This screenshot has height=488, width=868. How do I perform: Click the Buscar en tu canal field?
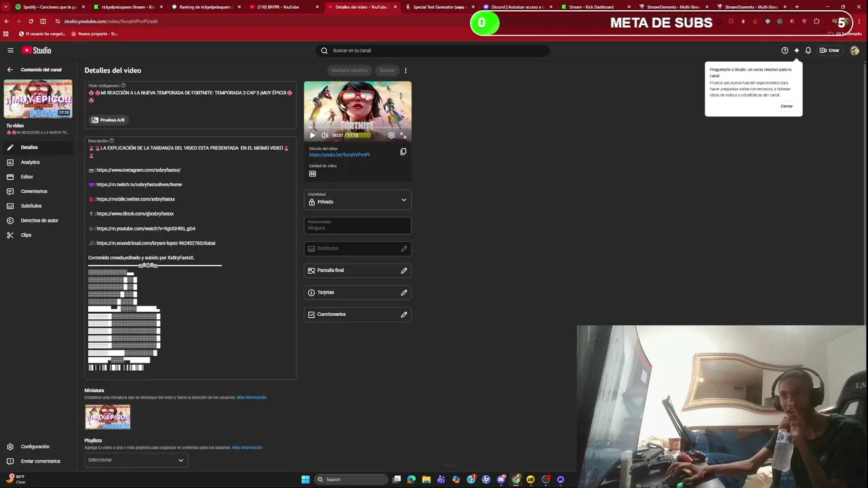(434, 50)
